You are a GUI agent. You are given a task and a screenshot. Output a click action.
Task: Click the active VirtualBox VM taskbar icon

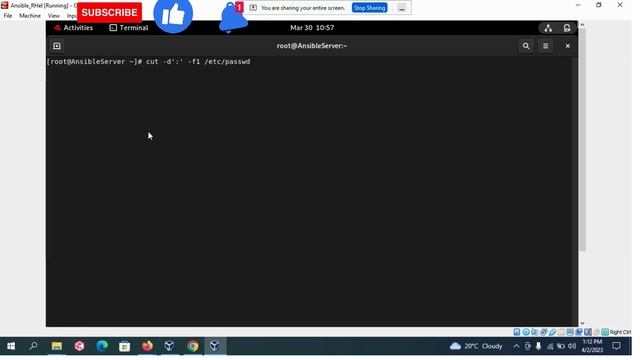tap(215, 346)
